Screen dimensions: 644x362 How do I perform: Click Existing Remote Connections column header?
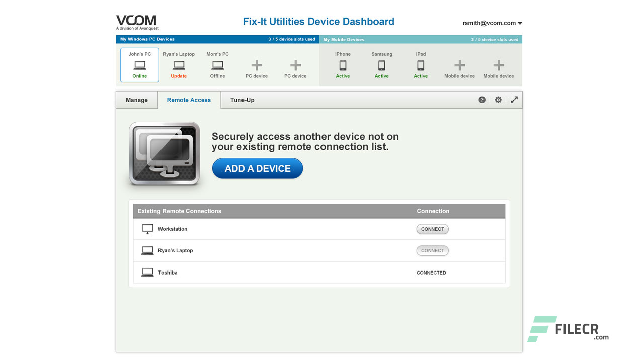[180, 211]
